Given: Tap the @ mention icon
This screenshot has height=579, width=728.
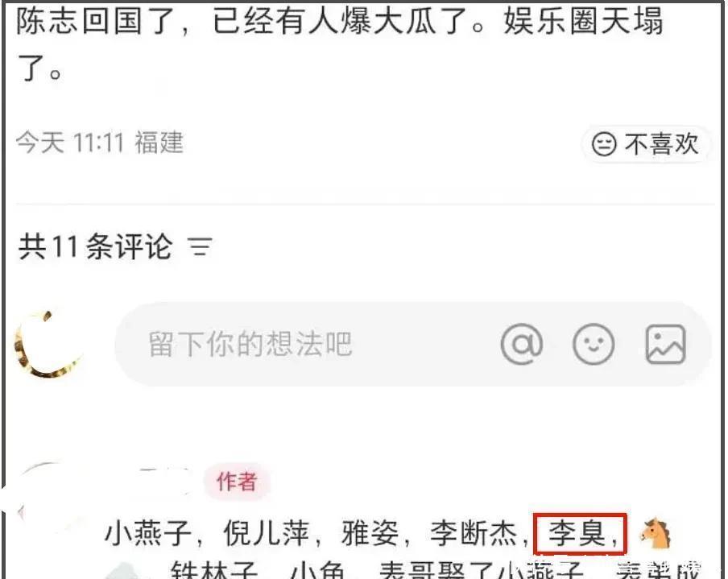Looking at the screenshot, I should 521,344.
